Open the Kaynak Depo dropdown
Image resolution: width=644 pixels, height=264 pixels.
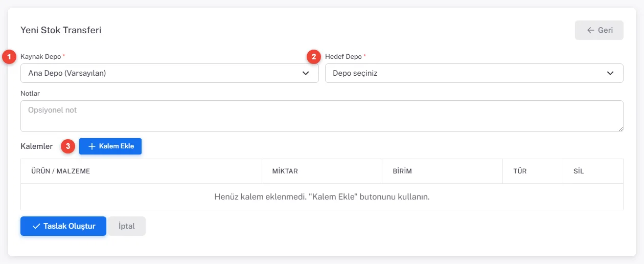click(x=170, y=73)
